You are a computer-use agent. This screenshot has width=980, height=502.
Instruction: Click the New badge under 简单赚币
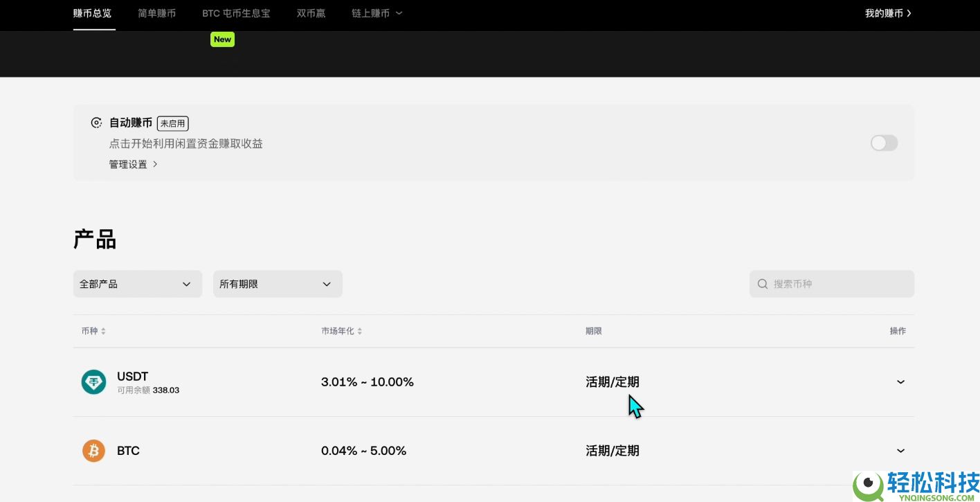click(222, 39)
